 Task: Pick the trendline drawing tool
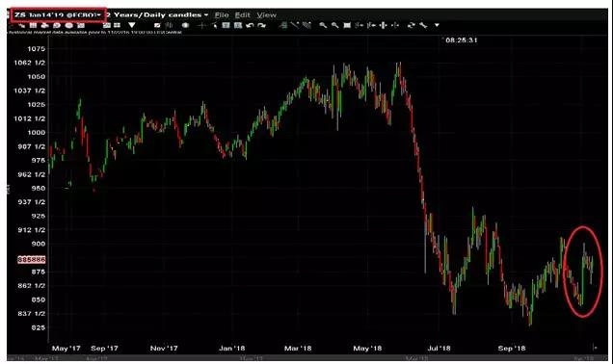pyautogui.click(x=295, y=25)
